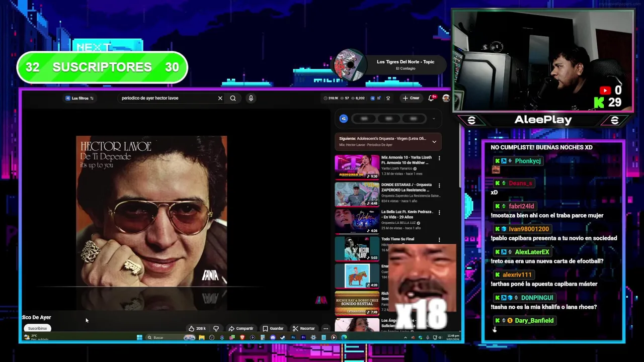Click chat username AlexLaterEX
The image size is (644, 362).
pos(532,252)
